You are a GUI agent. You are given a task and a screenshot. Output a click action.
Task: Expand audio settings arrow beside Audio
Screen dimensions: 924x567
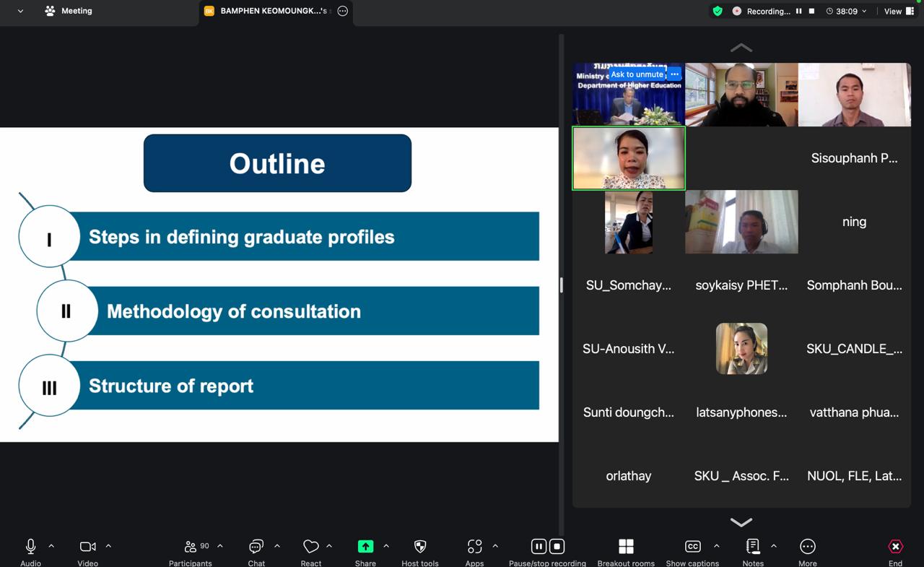point(51,546)
